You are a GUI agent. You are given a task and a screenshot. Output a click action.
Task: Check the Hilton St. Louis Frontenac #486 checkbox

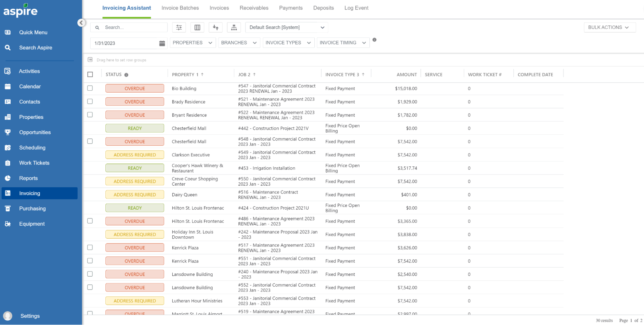[90, 221]
